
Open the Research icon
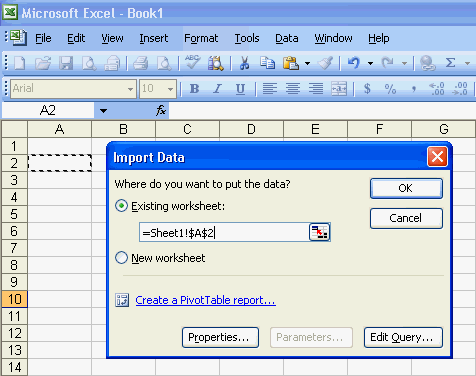pos(216,63)
